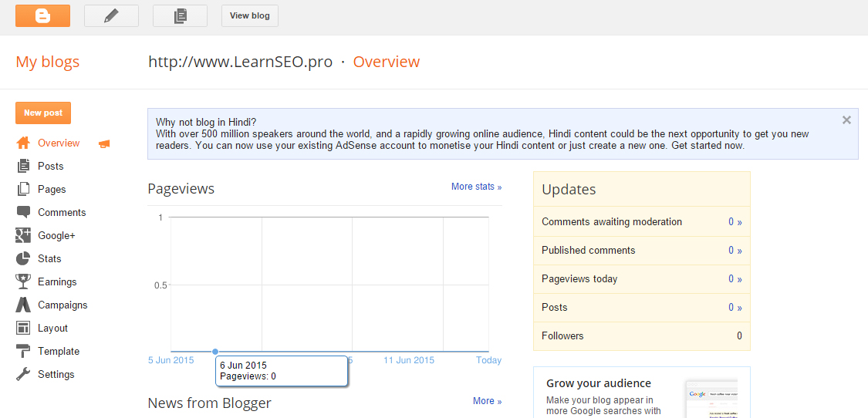The height and width of the screenshot is (418, 868).
Task: Open Comments awaiting moderation count link
Action: pyautogui.click(x=735, y=222)
